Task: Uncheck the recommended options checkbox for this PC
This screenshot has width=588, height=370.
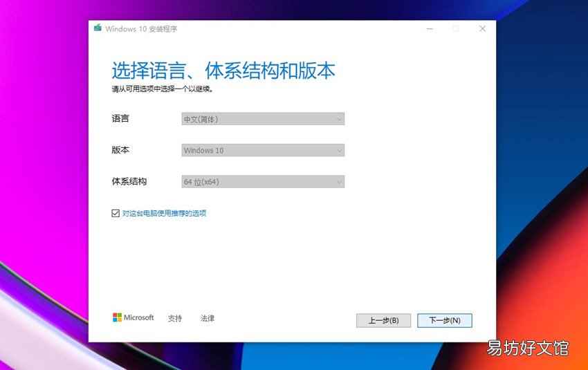Action: (x=116, y=213)
